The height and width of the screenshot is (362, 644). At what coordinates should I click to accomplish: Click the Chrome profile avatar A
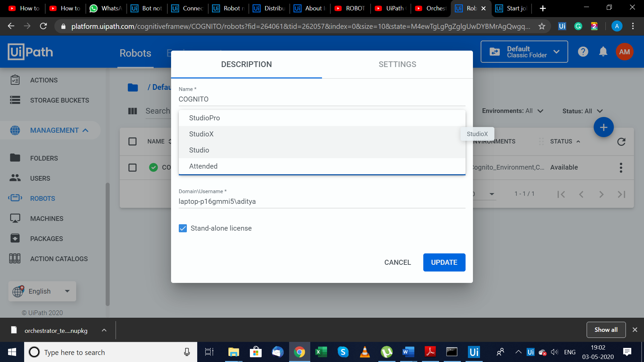(617, 26)
